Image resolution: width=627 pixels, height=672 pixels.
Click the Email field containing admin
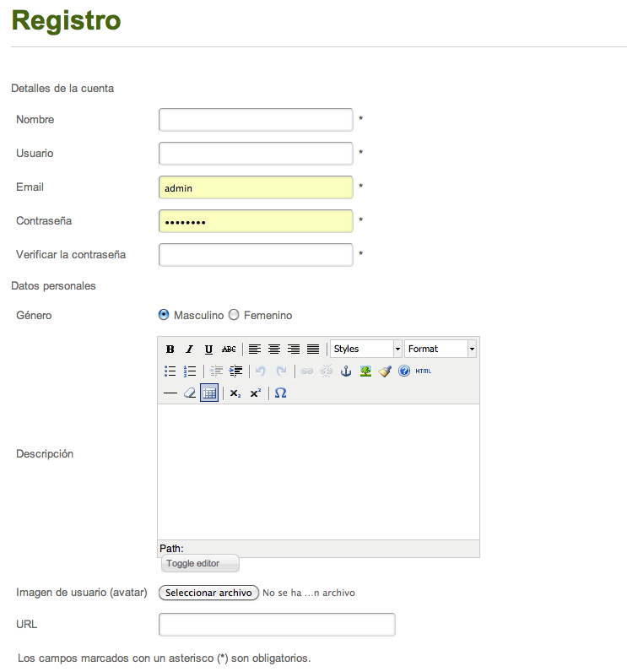click(256, 187)
